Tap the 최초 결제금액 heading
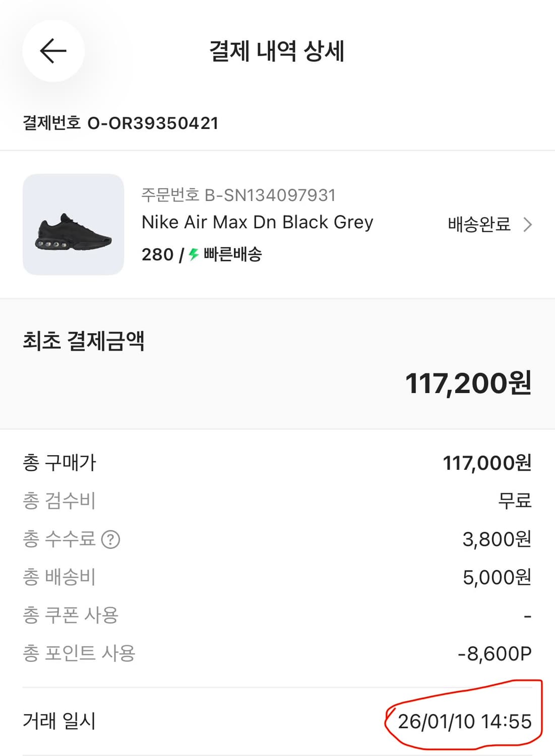Viewport: 555px width, 756px height. tap(84, 341)
